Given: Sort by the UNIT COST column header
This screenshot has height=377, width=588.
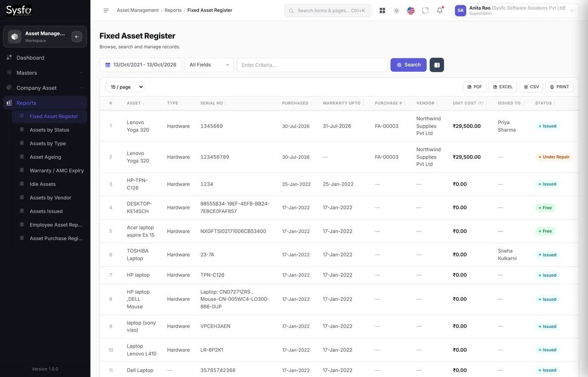Looking at the screenshot, I should click(469, 103).
